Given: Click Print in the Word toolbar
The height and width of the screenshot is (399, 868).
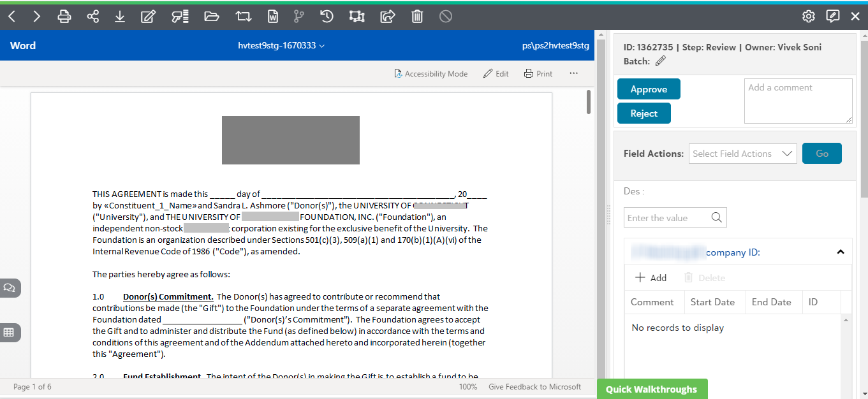Looking at the screenshot, I should (538, 74).
